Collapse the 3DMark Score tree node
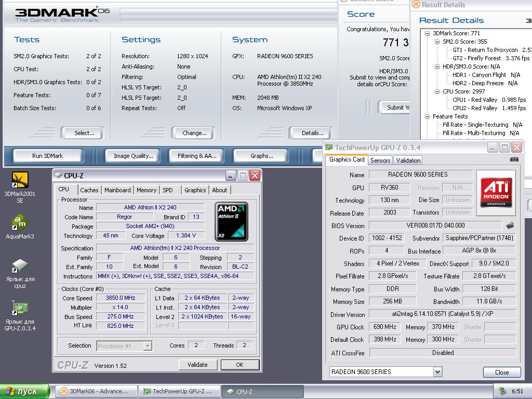The width and height of the screenshot is (532, 399). pos(428,33)
